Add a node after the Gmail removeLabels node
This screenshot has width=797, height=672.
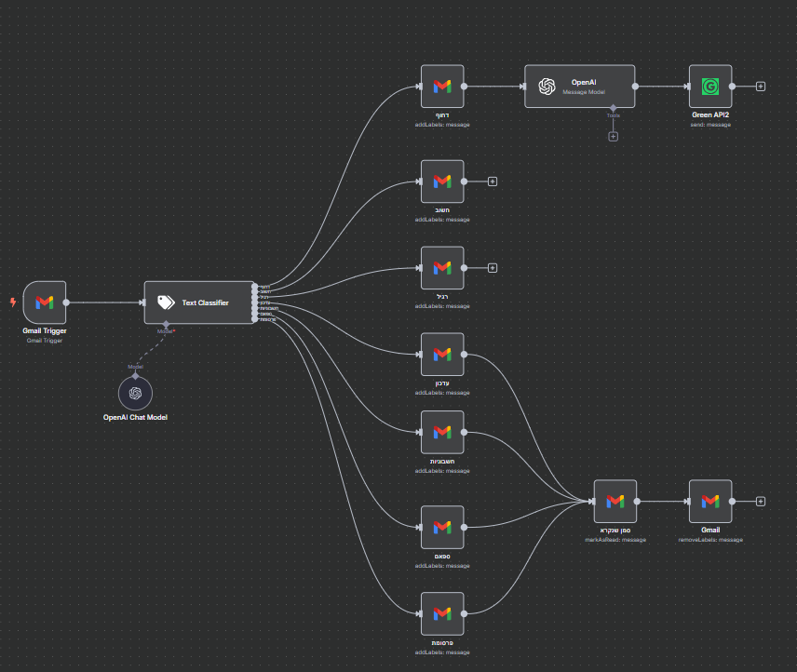pyautogui.click(x=761, y=502)
